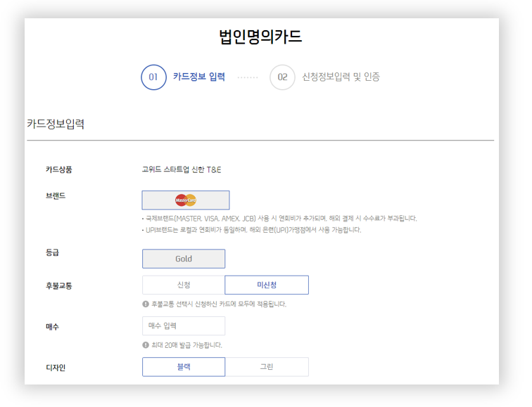
Task: Click the 카드정보입력 section heading
Action: tap(56, 124)
